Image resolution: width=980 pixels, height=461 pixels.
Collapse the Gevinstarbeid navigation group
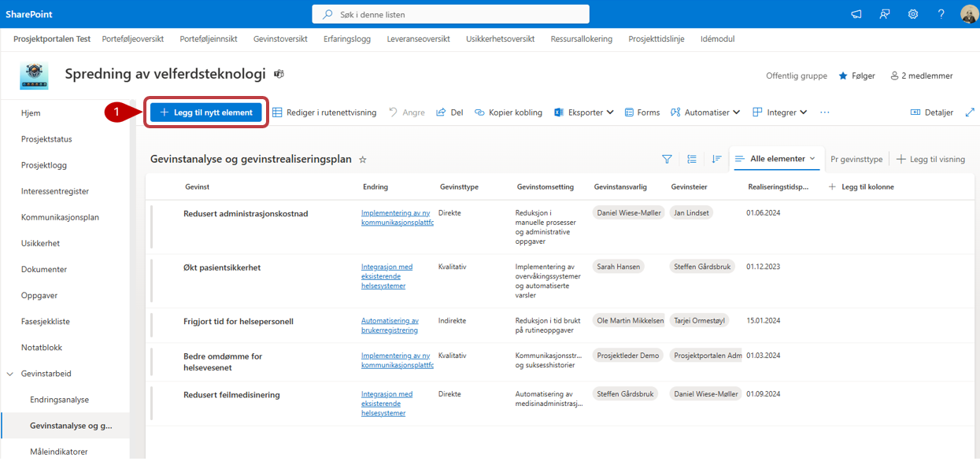pos(10,374)
